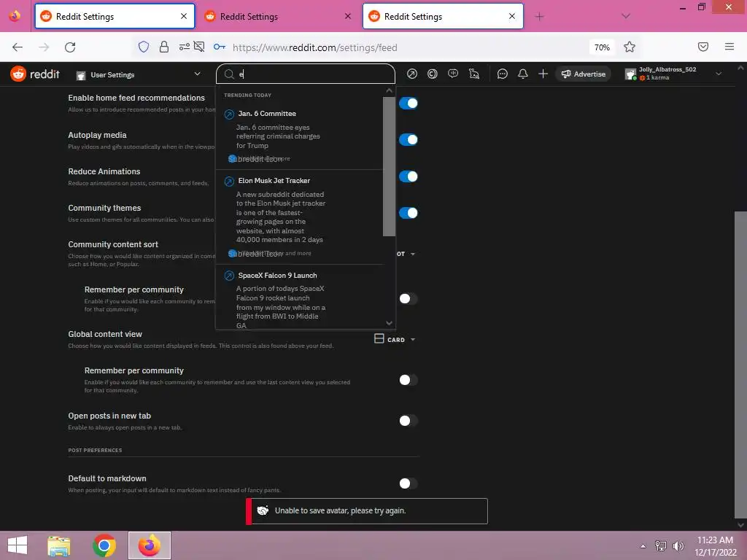Image resolution: width=747 pixels, height=560 pixels.
Task: Click the Firefox taskbar icon
Action: pos(150,545)
